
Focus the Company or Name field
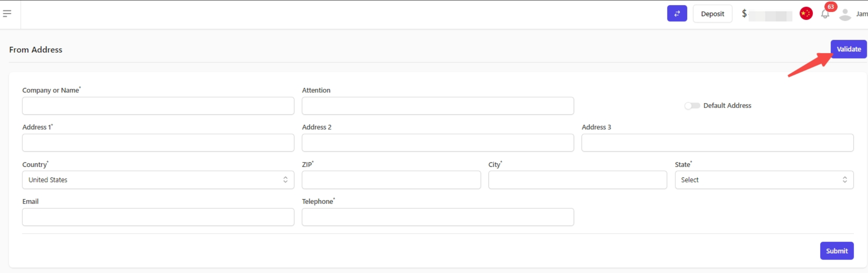tap(158, 106)
